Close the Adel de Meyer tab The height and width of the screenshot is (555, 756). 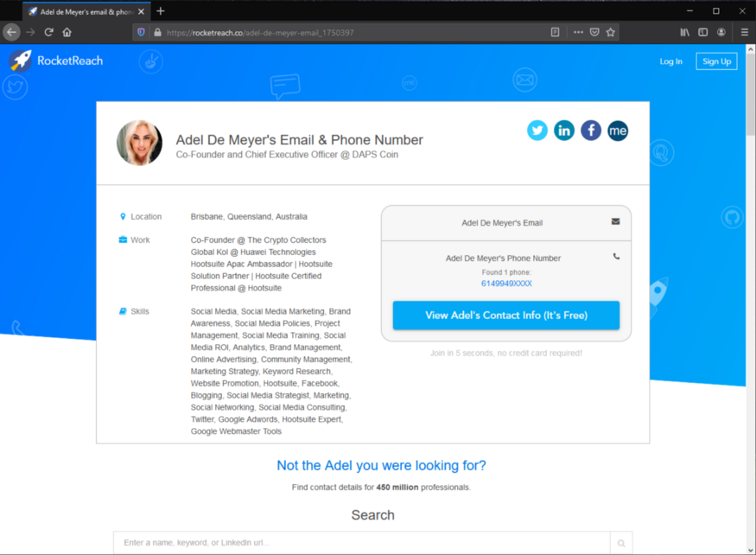(x=141, y=11)
